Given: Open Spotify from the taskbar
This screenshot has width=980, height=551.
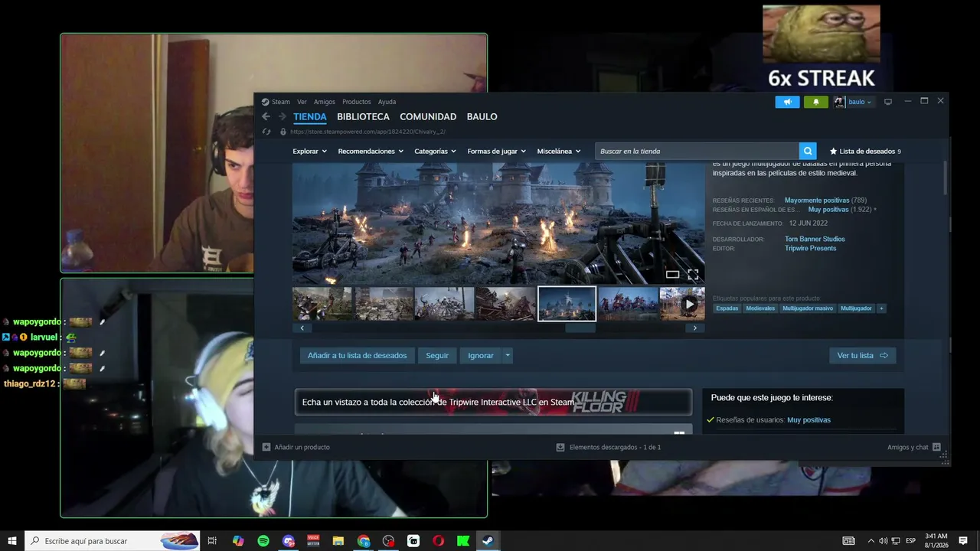Looking at the screenshot, I should [263, 541].
